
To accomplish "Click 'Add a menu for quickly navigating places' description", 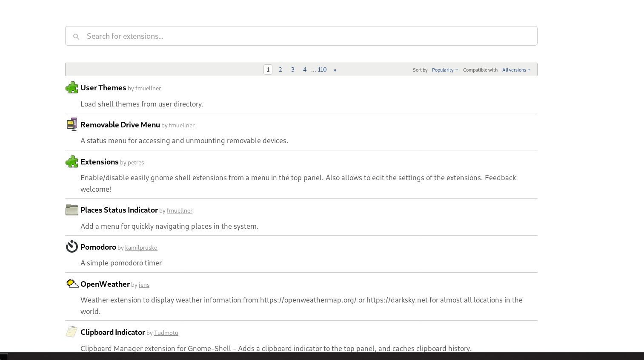I will [x=169, y=226].
